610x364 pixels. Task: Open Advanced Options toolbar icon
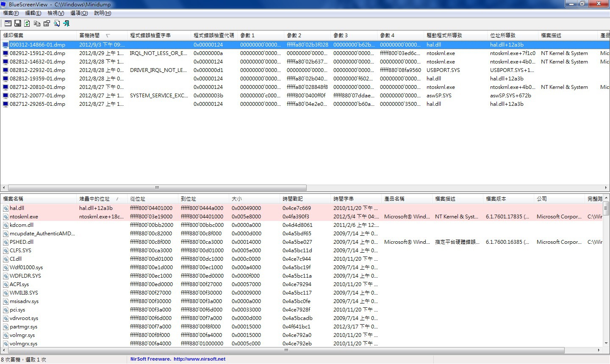tap(8, 23)
